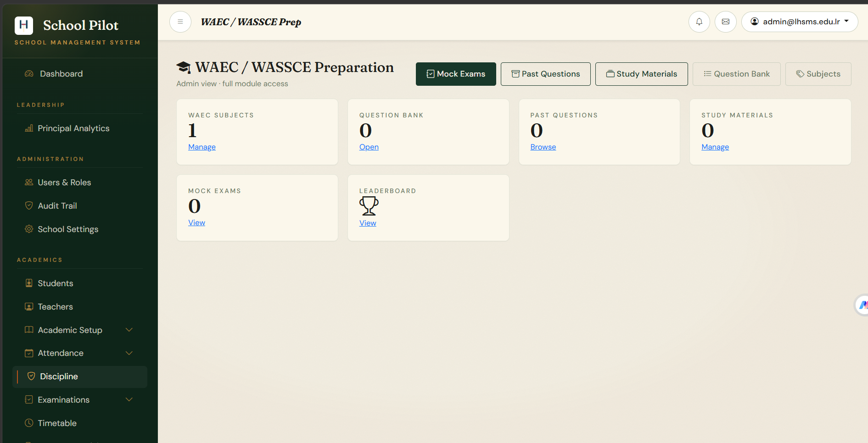The width and height of the screenshot is (868, 443).
Task: Click the STUDY MATERIALS card label
Action: tap(737, 115)
